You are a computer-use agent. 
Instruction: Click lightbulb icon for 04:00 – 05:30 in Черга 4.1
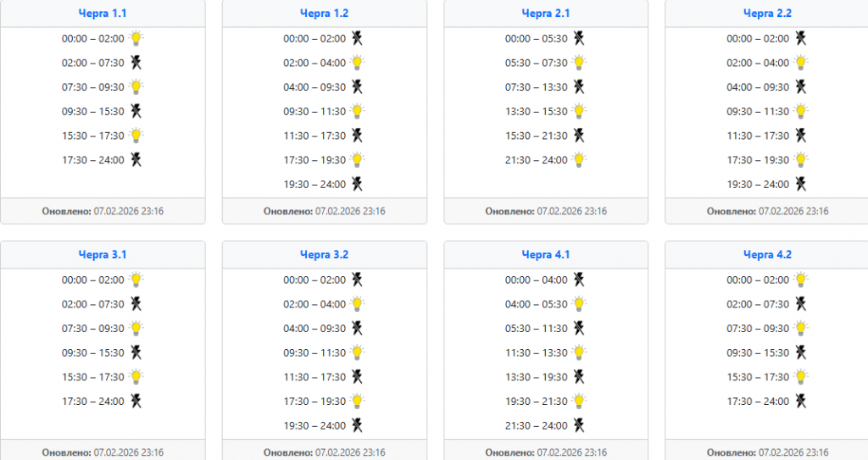pos(579,304)
